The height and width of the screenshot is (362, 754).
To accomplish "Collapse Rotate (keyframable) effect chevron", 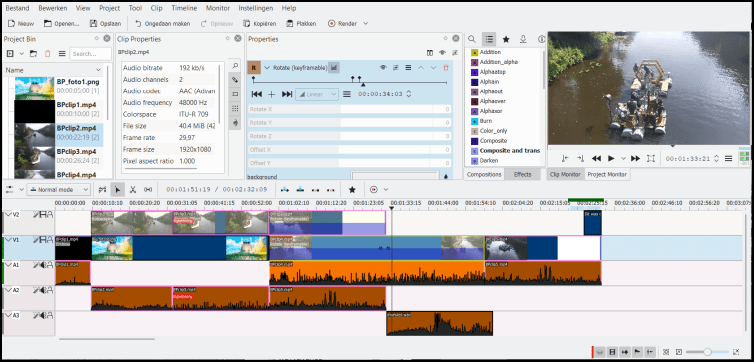I will point(267,68).
